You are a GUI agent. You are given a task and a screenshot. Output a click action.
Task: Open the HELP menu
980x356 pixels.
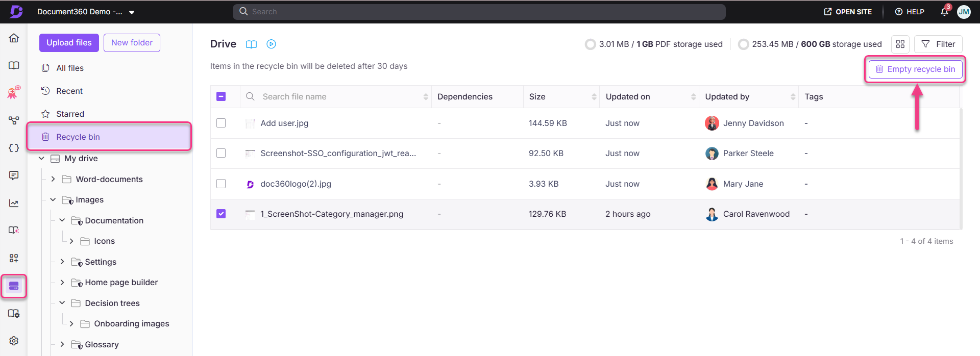(x=910, y=12)
